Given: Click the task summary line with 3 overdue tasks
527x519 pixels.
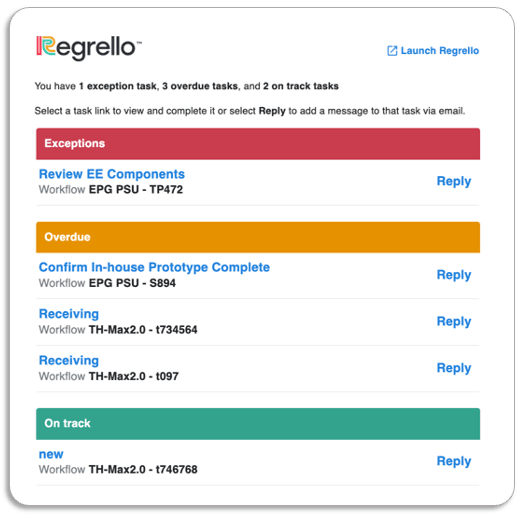Looking at the screenshot, I should 187,86.
